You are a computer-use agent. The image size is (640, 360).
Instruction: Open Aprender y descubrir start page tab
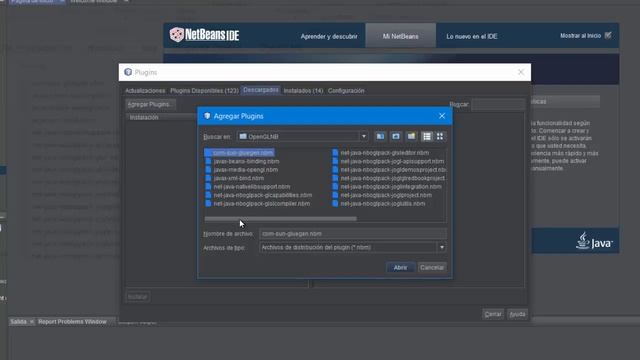[329, 36]
